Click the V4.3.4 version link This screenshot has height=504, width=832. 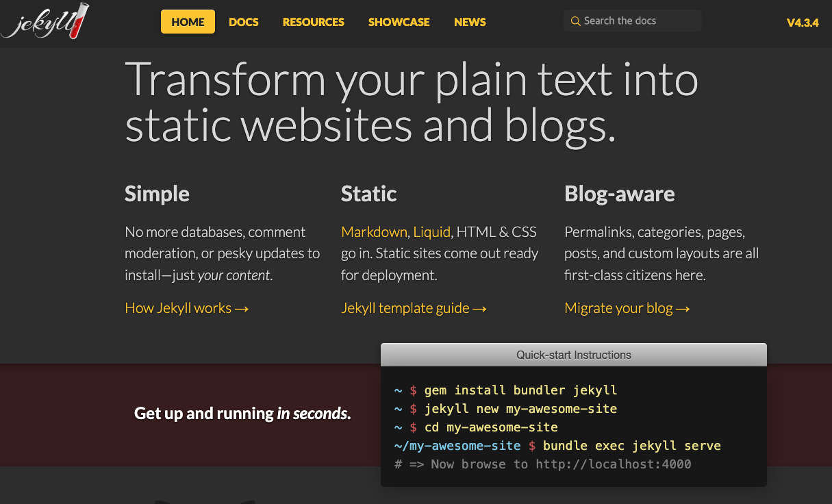(803, 22)
